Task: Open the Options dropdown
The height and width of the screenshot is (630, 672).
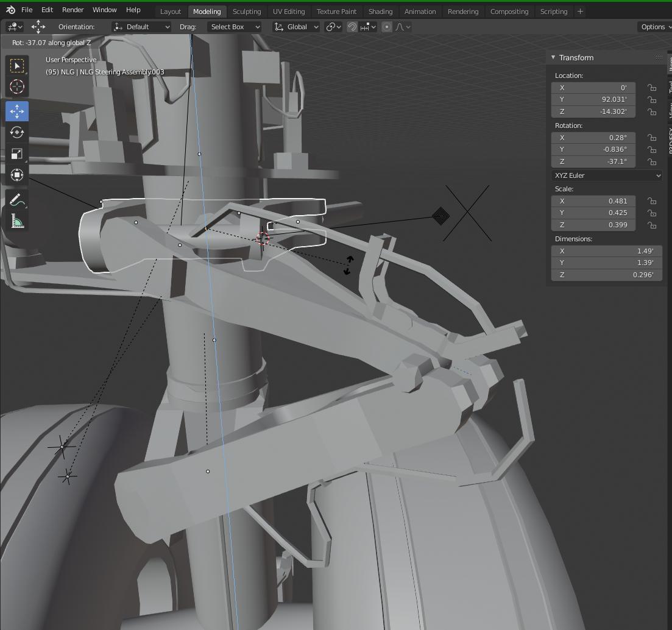Action: coord(655,27)
